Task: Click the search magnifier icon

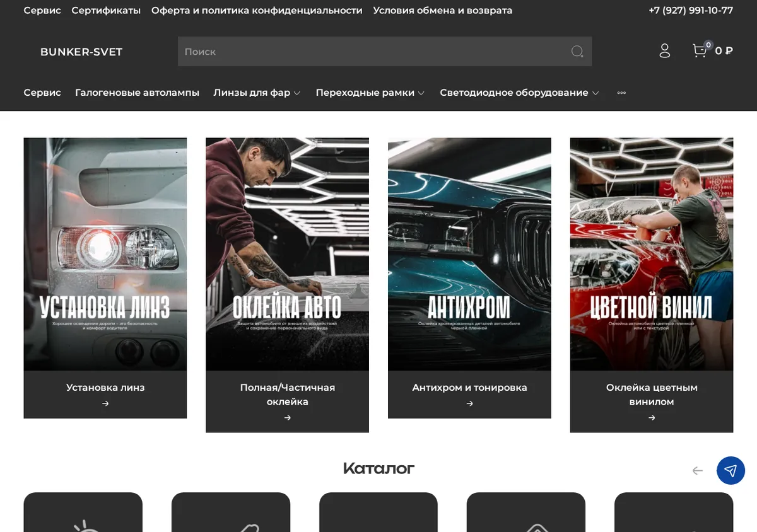Action: (x=577, y=52)
